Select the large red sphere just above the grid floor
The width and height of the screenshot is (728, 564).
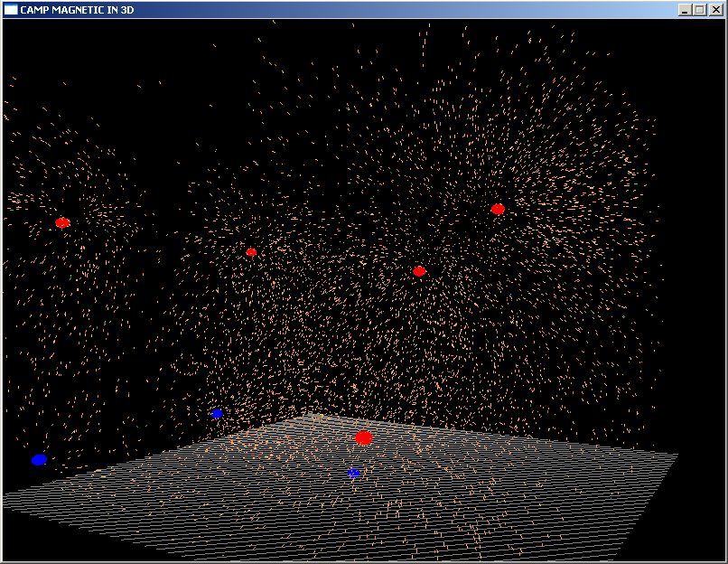click(x=364, y=437)
